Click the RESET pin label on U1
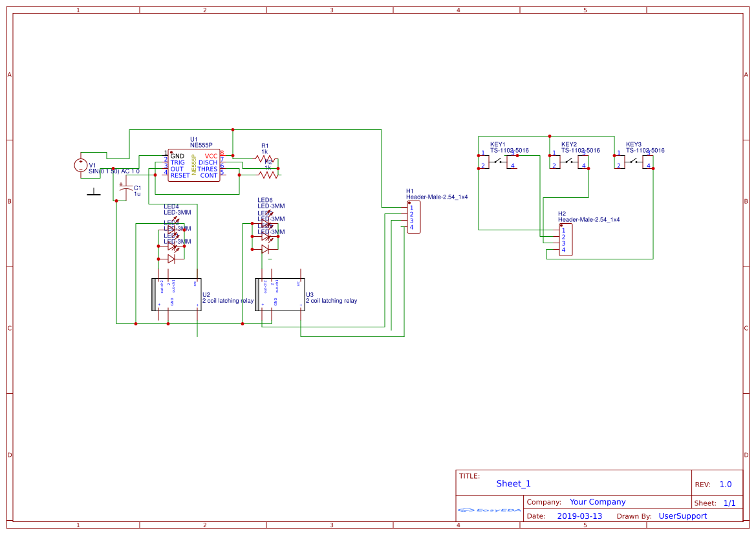This screenshot has height=535, width=756. tap(180, 175)
